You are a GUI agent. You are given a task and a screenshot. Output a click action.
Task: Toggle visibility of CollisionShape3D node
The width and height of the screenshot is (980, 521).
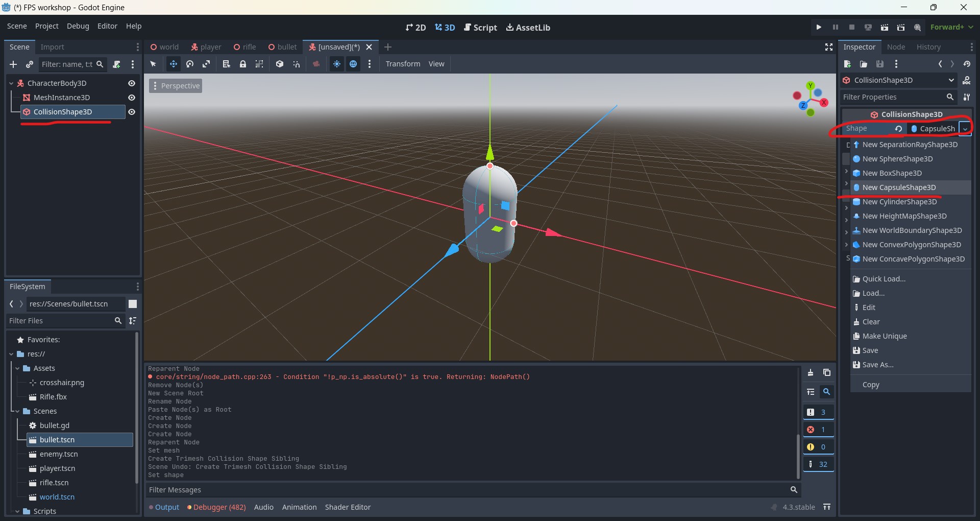[x=132, y=112]
